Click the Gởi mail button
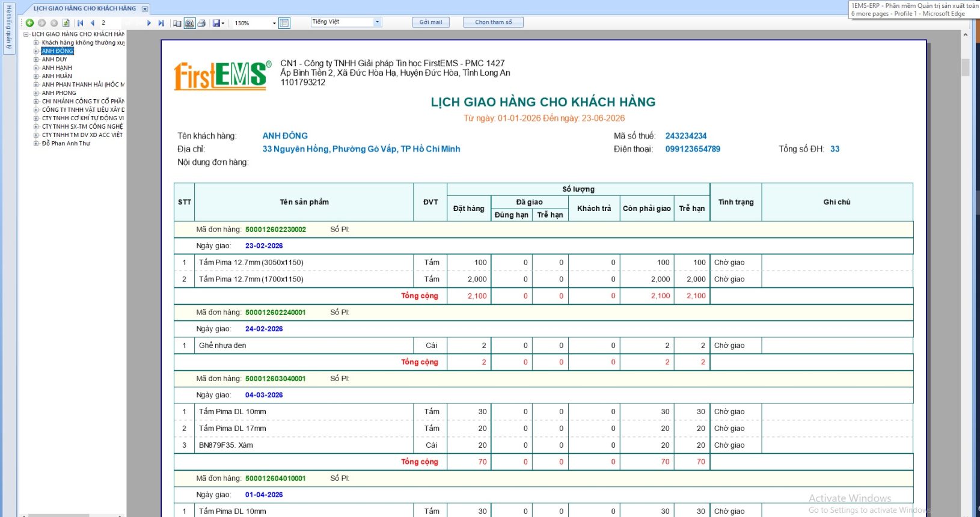Screen dimensions: 980x517 click(430, 22)
